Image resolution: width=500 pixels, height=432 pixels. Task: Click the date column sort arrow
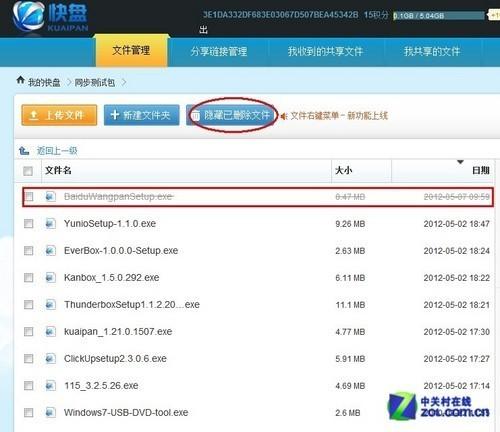[x=460, y=162]
